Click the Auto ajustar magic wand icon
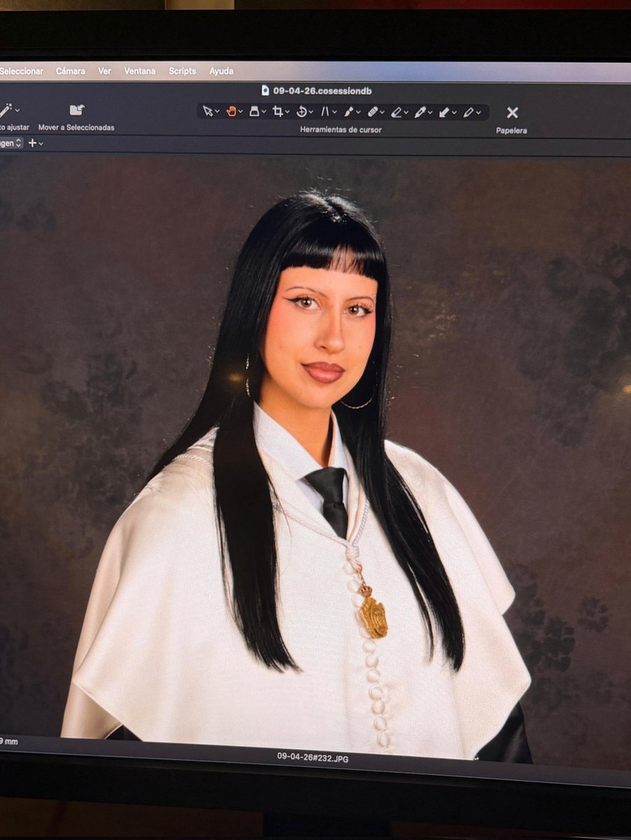The image size is (631, 840). (5, 110)
